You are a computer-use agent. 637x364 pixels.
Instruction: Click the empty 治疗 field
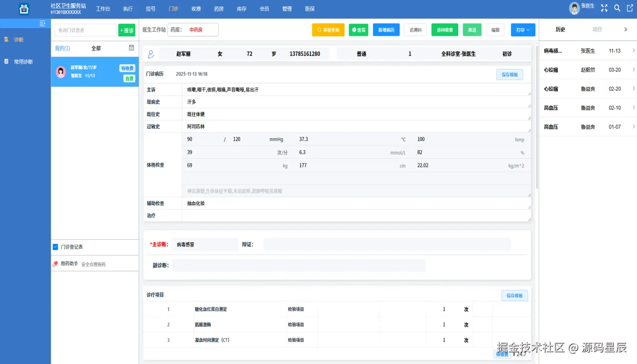[356, 216]
